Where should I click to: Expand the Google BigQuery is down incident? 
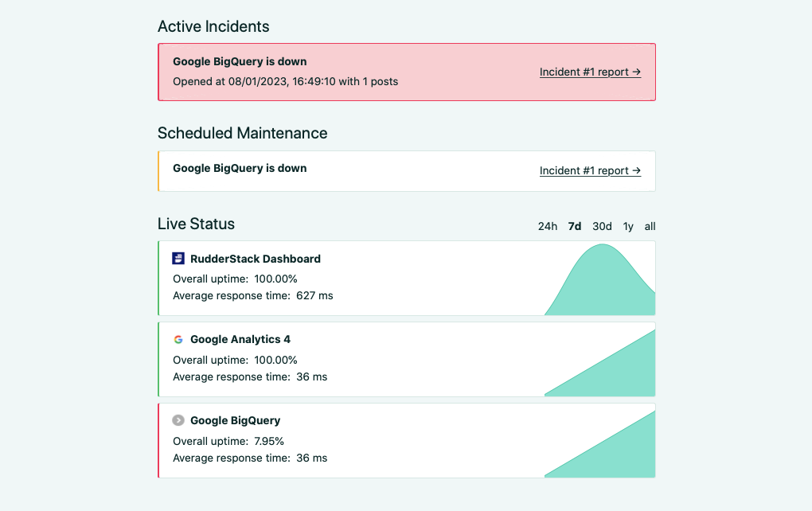pyautogui.click(x=239, y=61)
